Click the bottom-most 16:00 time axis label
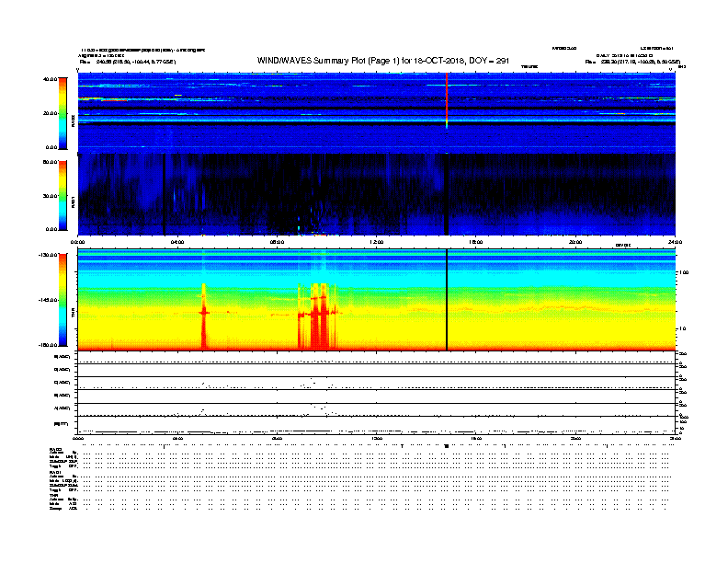This screenshot has height=563, width=728. tap(476, 439)
